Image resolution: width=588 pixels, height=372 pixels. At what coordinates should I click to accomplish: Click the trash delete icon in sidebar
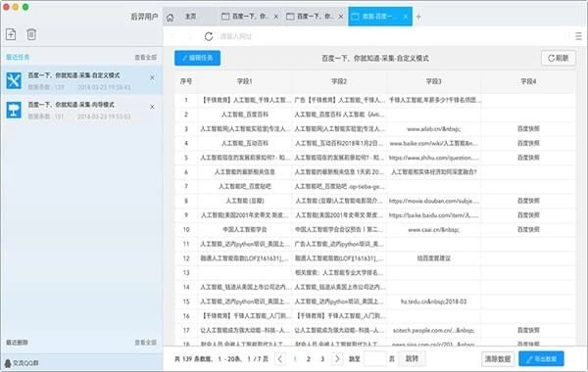coord(31,34)
